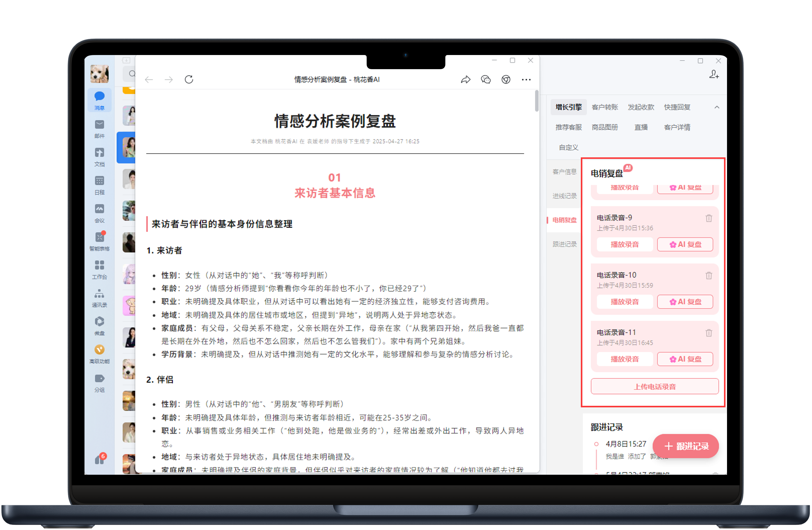Select the 客户转账 tab
This screenshot has height=530, width=812.
pyautogui.click(x=605, y=107)
